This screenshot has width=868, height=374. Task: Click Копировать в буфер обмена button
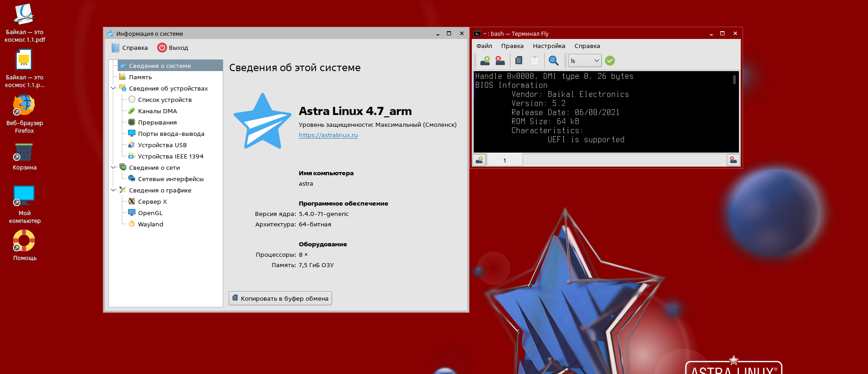[280, 298]
